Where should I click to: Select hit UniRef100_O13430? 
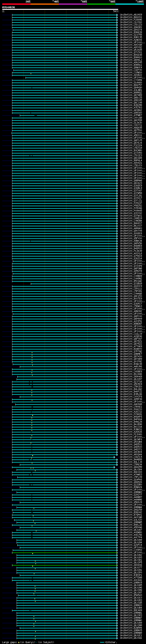(x=131, y=123)
